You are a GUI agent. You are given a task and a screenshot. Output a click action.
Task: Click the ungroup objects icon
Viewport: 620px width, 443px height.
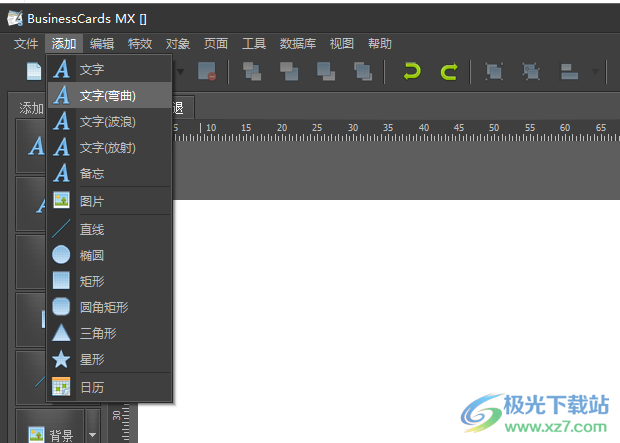531,72
